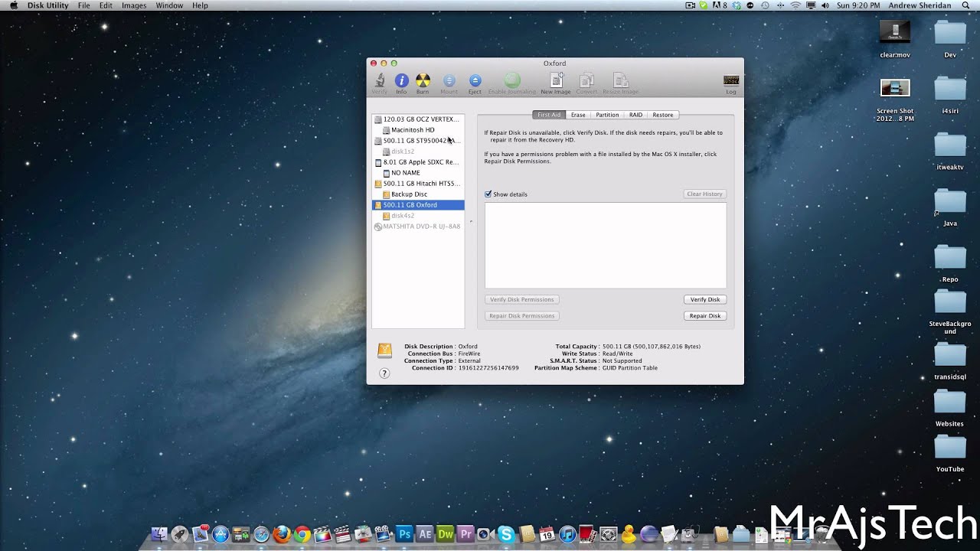Select the Backup Disc volume
Screen dimensions: 980x551
418,194
